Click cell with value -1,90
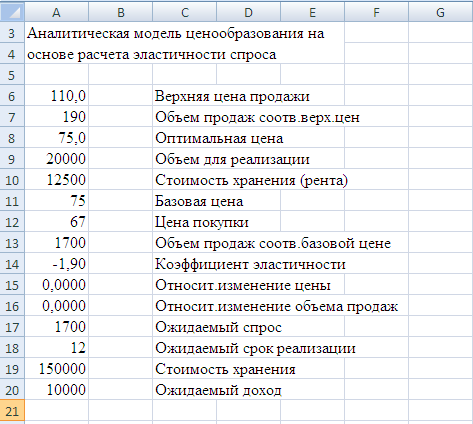 tap(56, 264)
